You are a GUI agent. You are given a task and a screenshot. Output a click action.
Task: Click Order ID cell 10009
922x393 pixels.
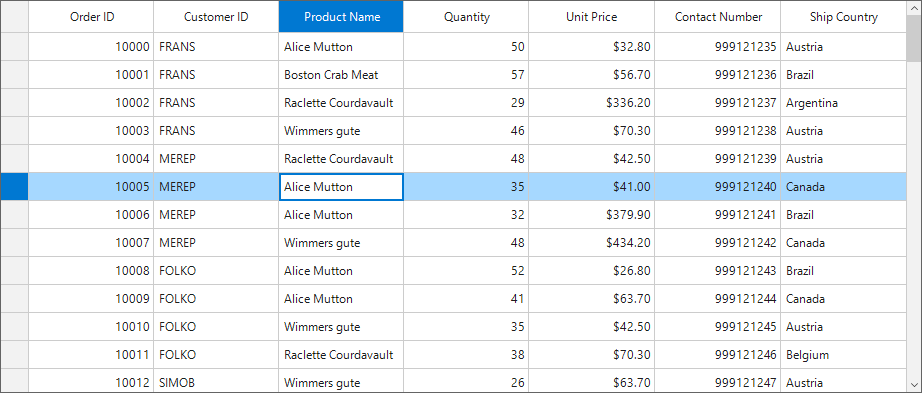[x=91, y=299]
